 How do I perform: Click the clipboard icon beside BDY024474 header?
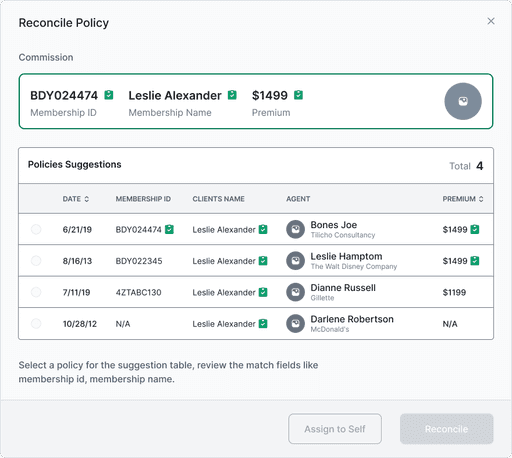[109, 95]
